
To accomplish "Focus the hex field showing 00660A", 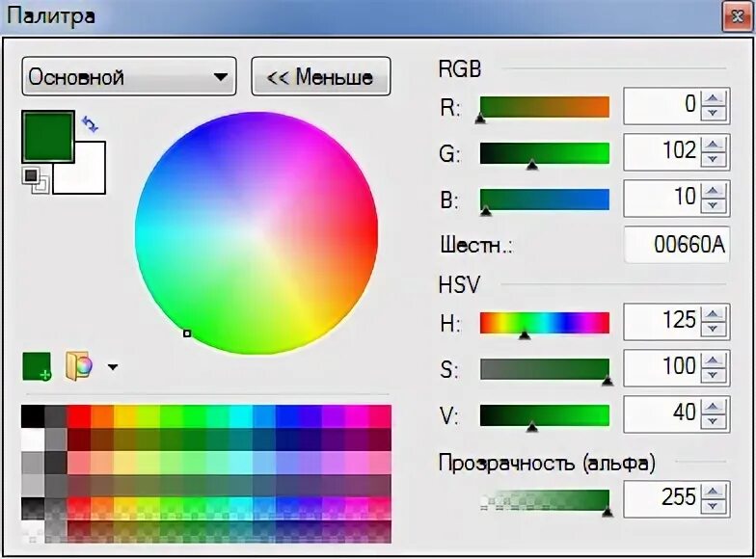I will point(677,245).
